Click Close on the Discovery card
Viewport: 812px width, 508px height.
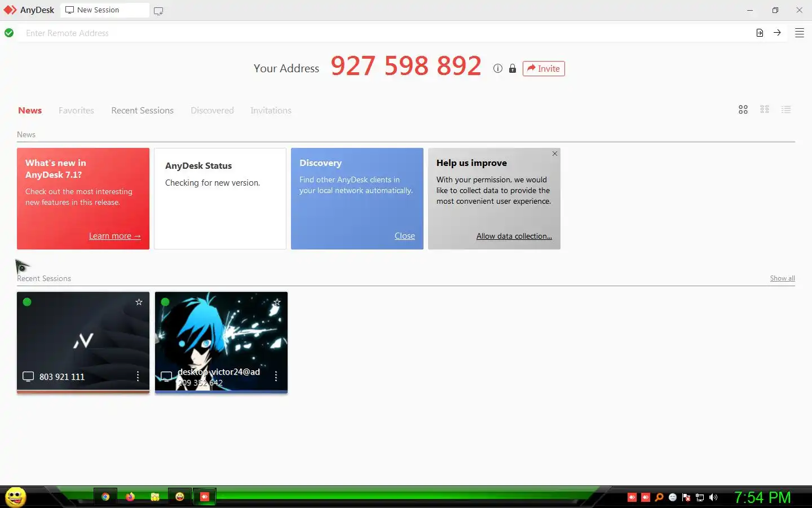pyautogui.click(x=404, y=236)
